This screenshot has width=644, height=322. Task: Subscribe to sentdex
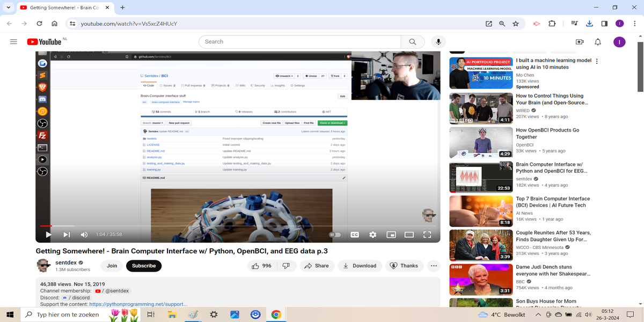click(144, 266)
